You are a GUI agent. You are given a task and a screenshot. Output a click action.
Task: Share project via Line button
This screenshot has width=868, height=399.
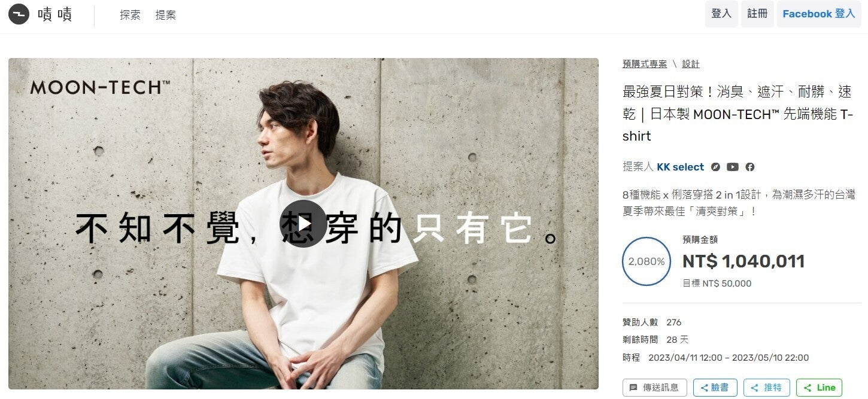coord(819,388)
